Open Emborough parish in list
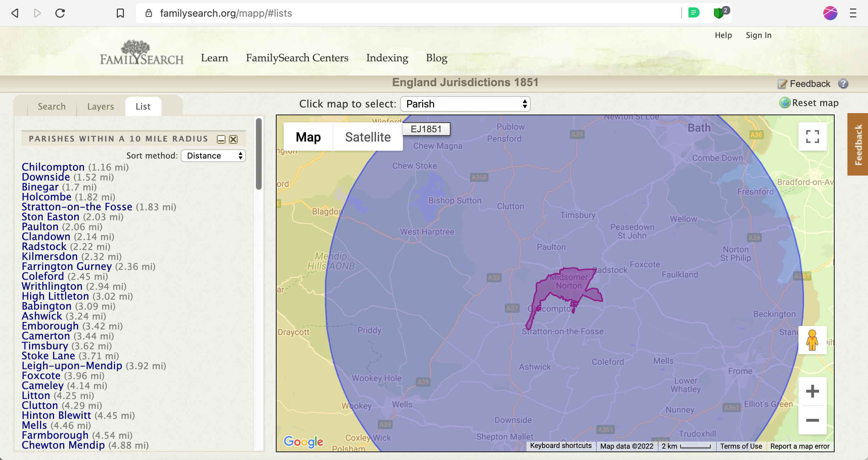Image resolution: width=868 pixels, height=460 pixels. click(x=50, y=326)
